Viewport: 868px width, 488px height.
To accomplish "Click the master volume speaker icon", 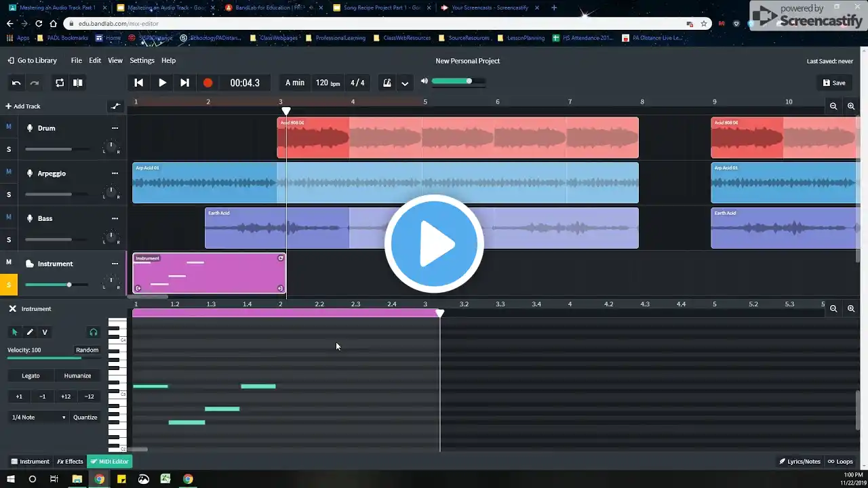I will pos(425,81).
